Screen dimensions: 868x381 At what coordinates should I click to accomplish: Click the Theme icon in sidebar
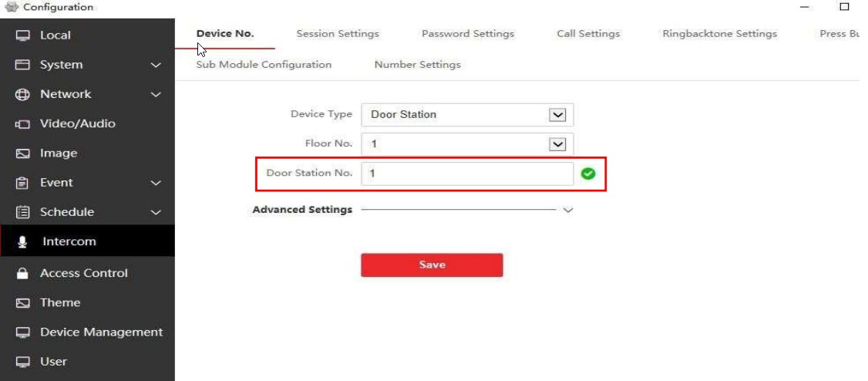pyautogui.click(x=22, y=303)
